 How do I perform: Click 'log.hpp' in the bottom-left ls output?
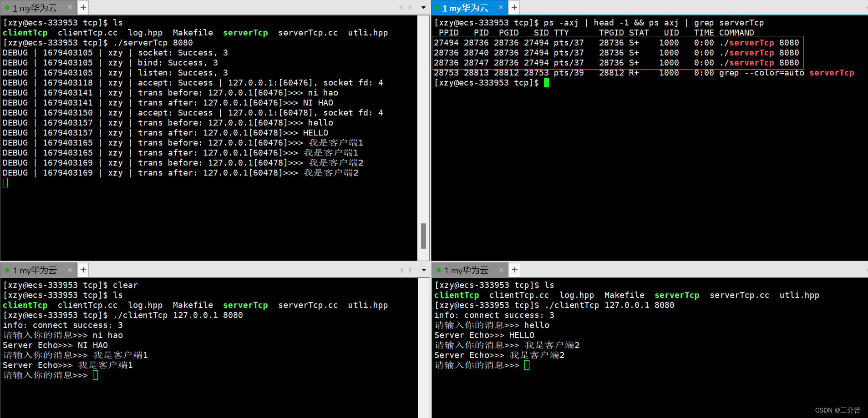pyautogui.click(x=145, y=305)
